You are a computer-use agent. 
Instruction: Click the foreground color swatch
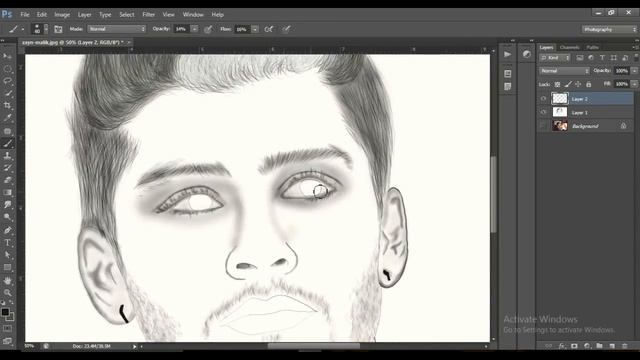click(x=5, y=312)
